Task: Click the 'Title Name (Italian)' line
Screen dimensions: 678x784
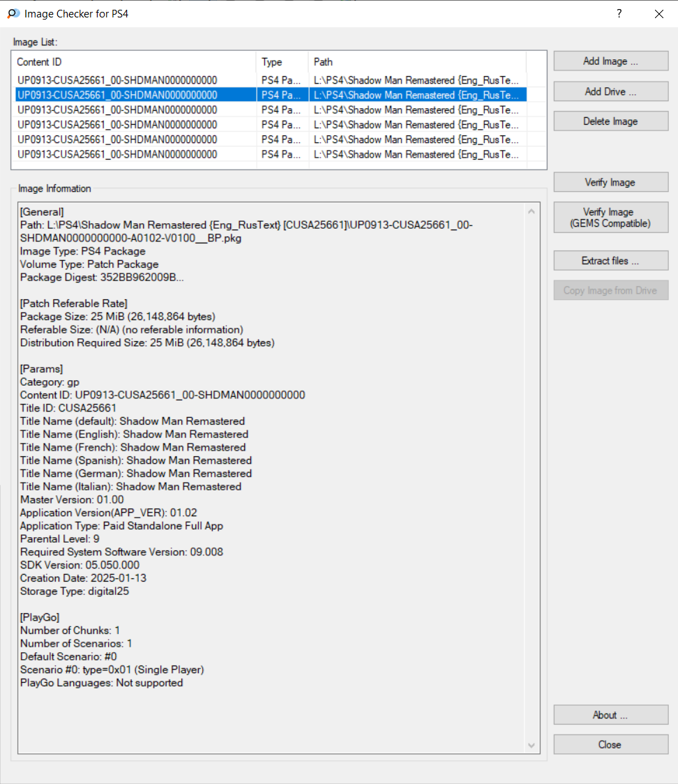Action: tap(131, 486)
